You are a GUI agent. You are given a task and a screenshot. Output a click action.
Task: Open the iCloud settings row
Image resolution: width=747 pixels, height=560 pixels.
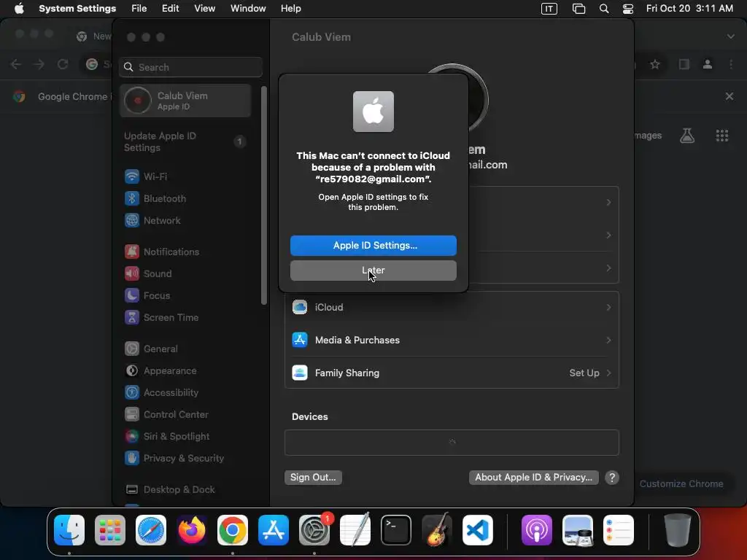tap(452, 307)
